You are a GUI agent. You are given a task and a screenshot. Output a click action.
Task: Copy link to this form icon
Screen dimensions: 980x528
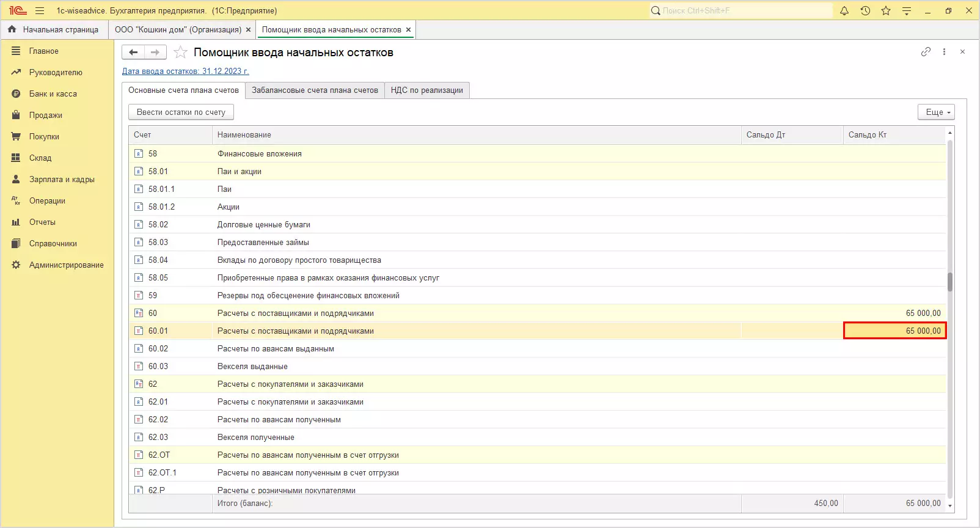926,52
